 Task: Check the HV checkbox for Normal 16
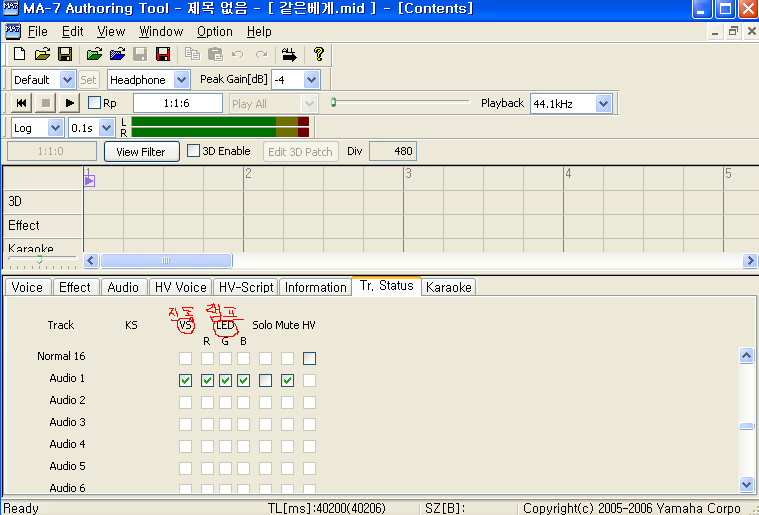point(309,358)
